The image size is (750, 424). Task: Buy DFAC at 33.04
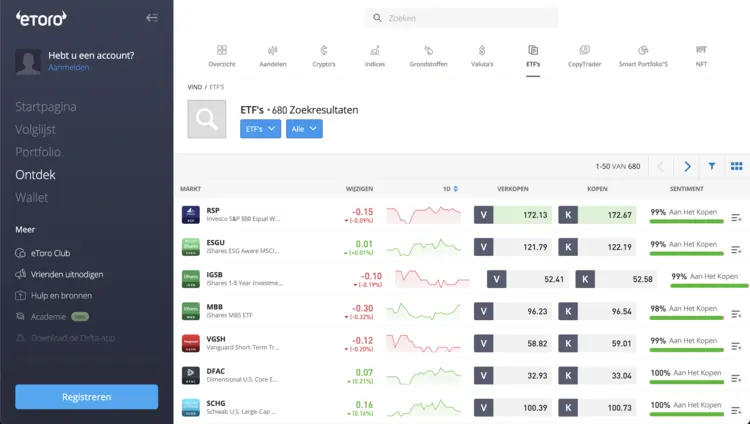click(597, 375)
